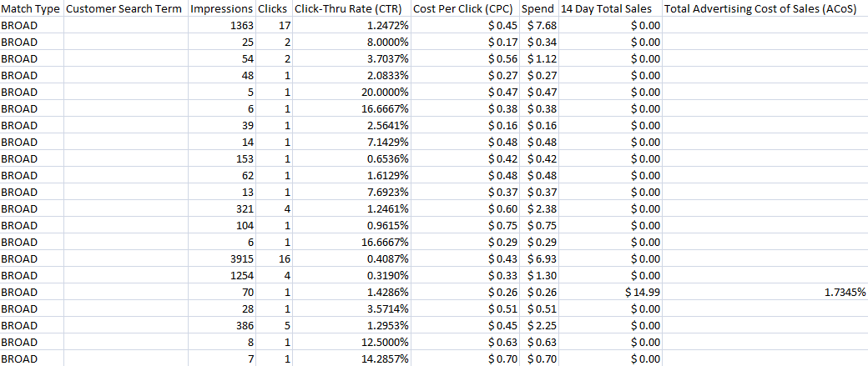This screenshot has height=366, width=868.
Task: Click the 54 impressions cell
Action: (222, 58)
